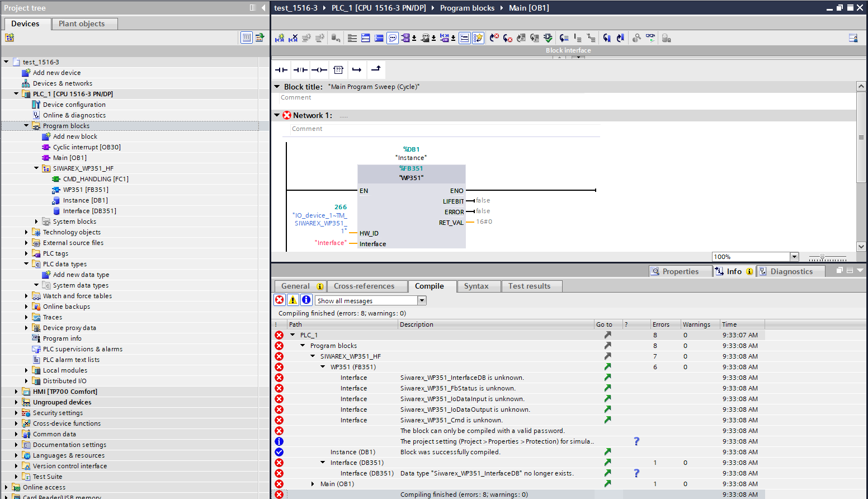Toggle the information messages filter
This screenshot has height=499, width=868.
coord(306,300)
